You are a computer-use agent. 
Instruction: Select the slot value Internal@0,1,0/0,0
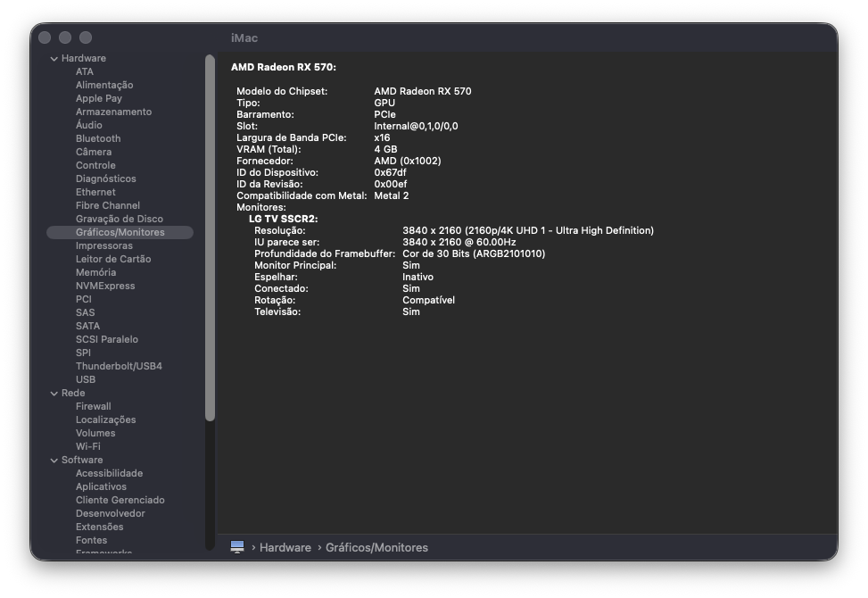[416, 126]
